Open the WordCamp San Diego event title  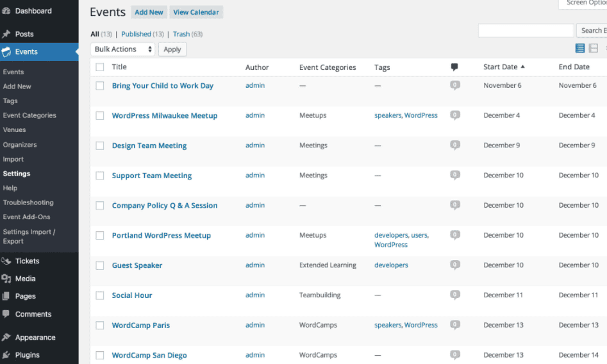tap(149, 355)
